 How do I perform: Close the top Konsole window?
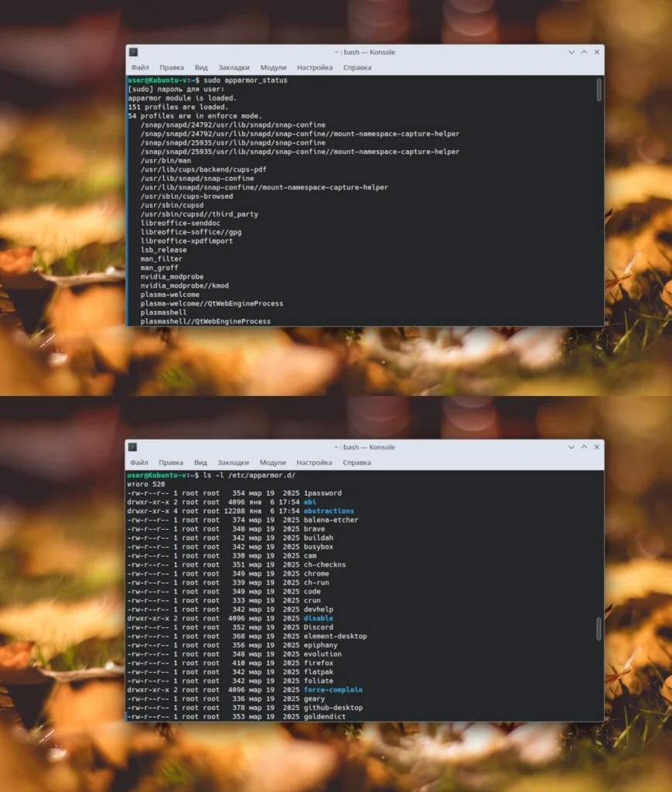coord(597,52)
